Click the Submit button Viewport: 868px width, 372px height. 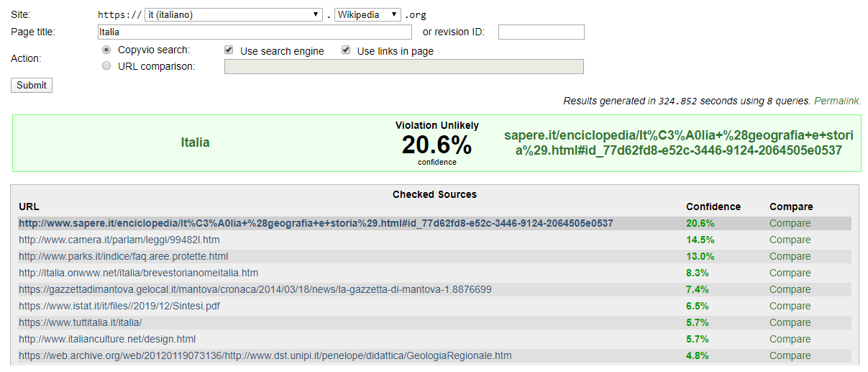[x=32, y=85]
